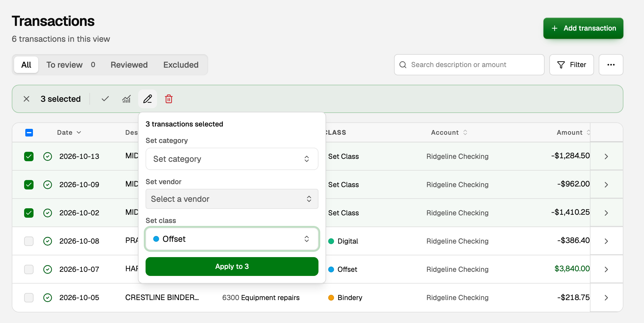
Task: Open details arrow for -$386.40 row
Action: click(x=606, y=241)
